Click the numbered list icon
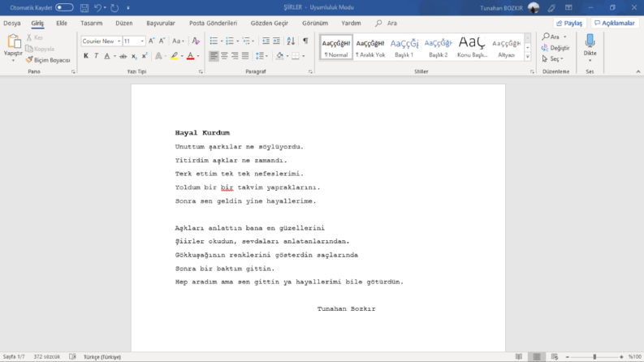The image size is (644, 362). click(x=230, y=41)
